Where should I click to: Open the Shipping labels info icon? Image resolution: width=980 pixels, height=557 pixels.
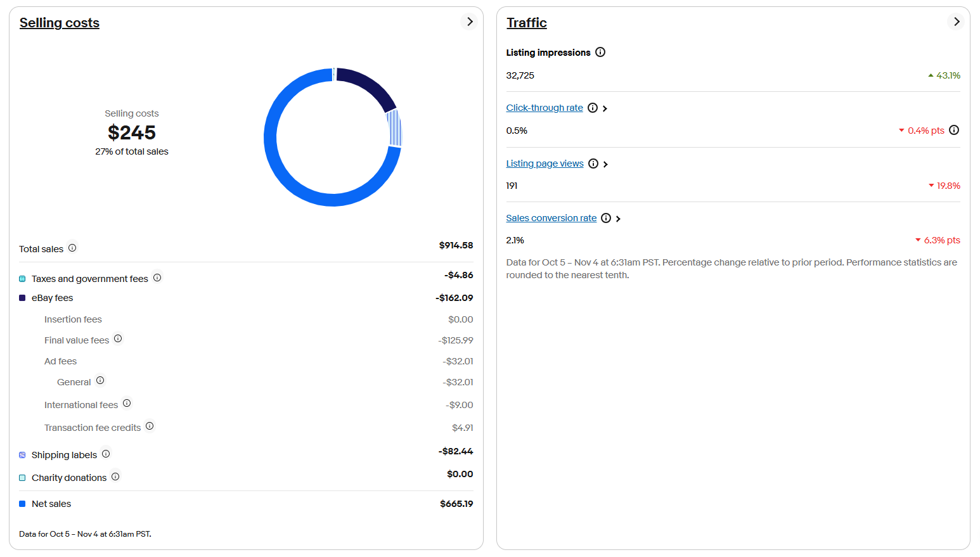tap(106, 454)
